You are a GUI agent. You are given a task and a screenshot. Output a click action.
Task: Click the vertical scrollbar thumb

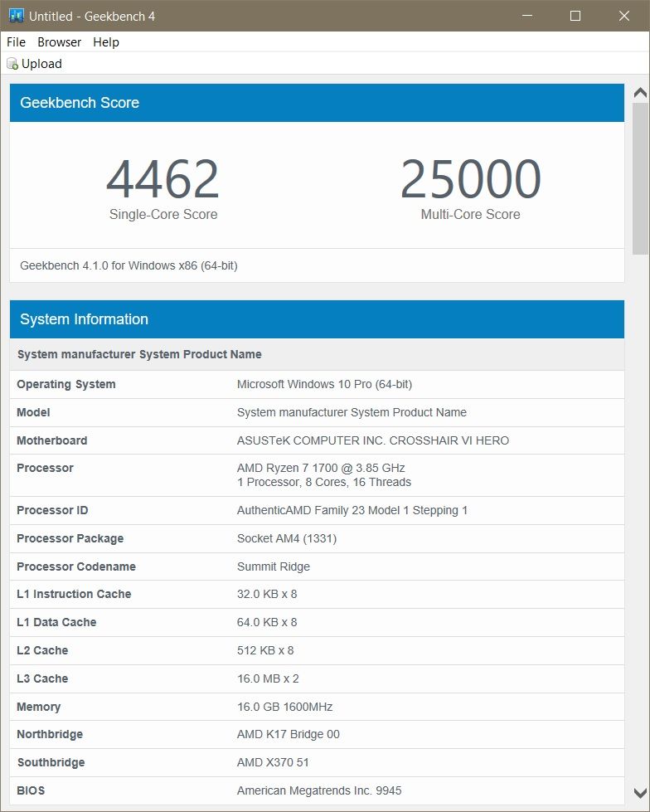pyautogui.click(x=640, y=178)
